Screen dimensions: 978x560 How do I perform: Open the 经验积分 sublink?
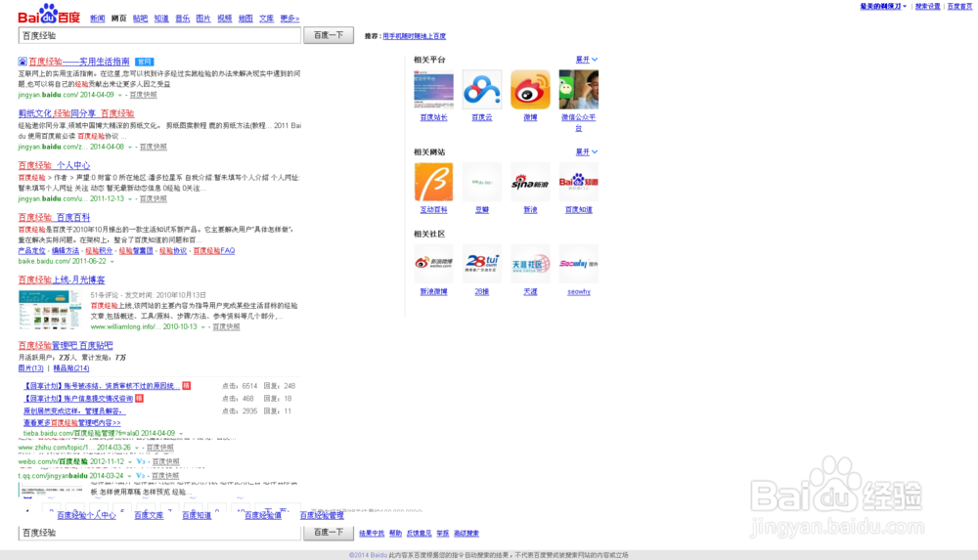(x=99, y=251)
